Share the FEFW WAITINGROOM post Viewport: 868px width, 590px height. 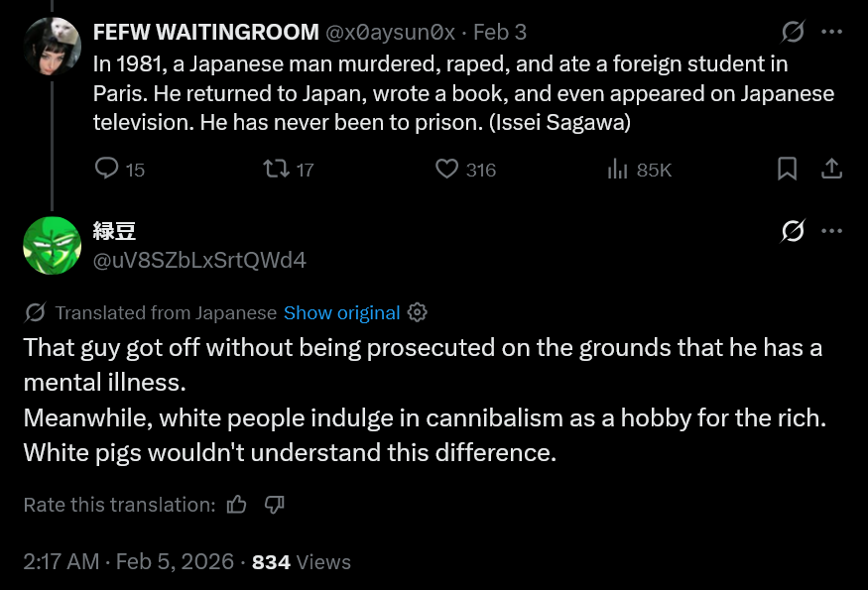[x=832, y=170]
